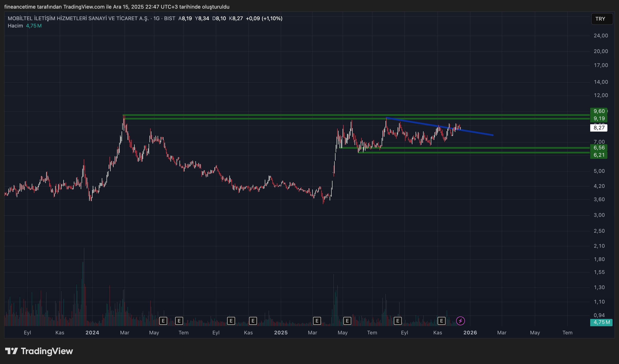This screenshot has width=619, height=364.
Task: Click the 9,60 green price label
Action: pos(599,111)
